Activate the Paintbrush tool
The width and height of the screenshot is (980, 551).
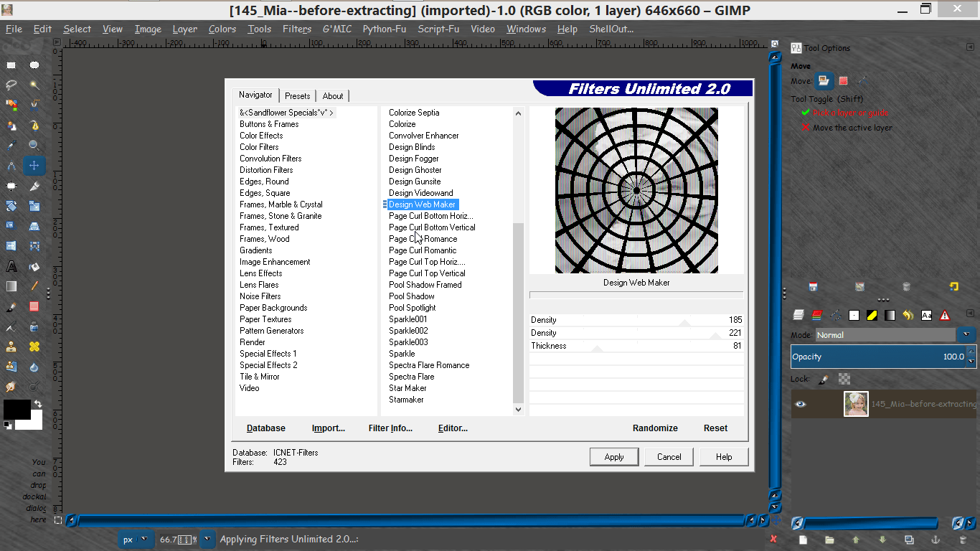(x=11, y=306)
